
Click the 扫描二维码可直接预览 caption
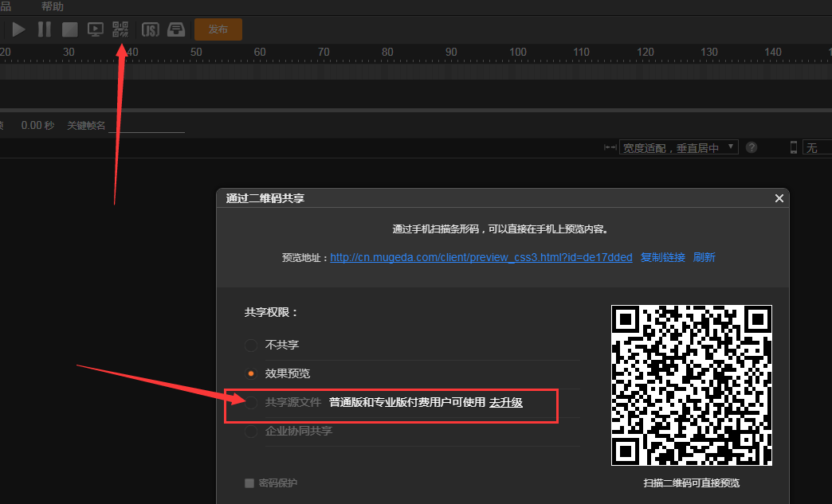click(x=692, y=483)
